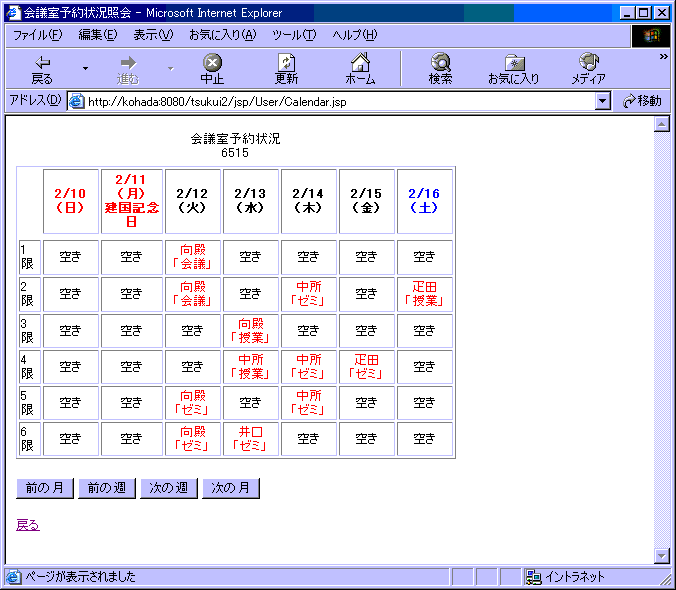676x590 pixels.
Task: Click the vertical scrollbar down arrow
Action: tap(661, 555)
